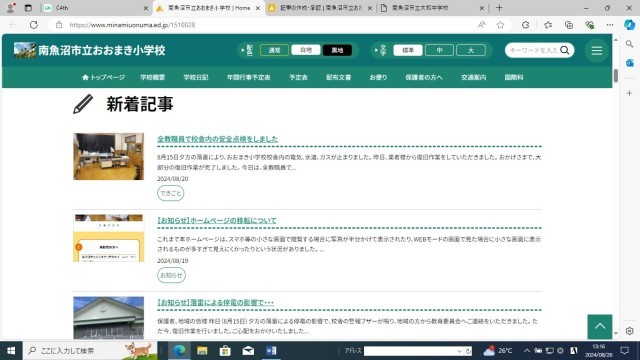Open 学校日記 navigation item
The width and height of the screenshot is (640, 360).
tap(196, 77)
